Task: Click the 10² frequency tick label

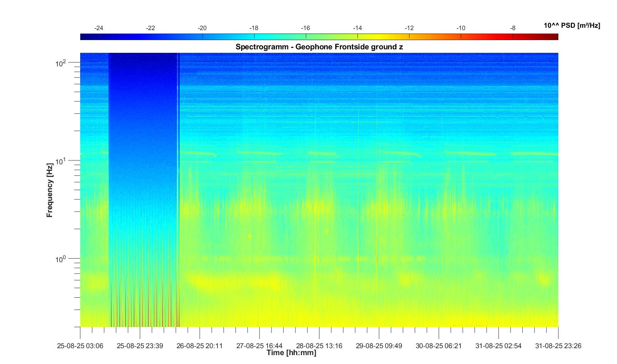Action: [x=61, y=63]
